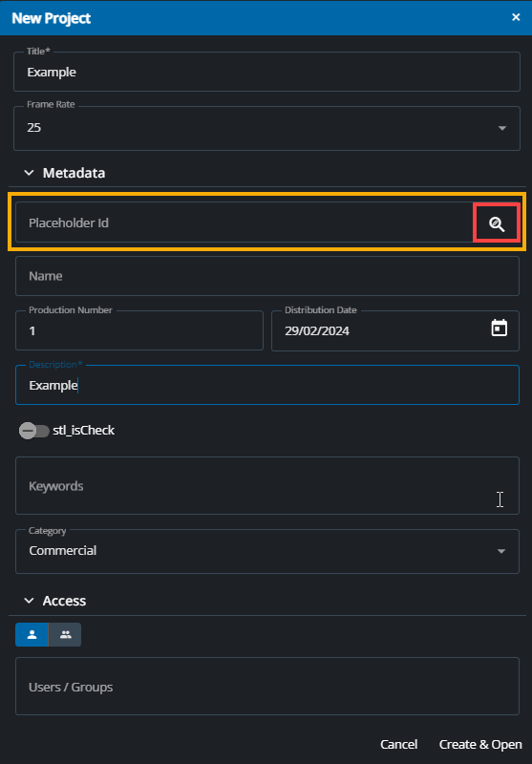Click the Description text field
532x764 pixels.
tap(267, 385)
